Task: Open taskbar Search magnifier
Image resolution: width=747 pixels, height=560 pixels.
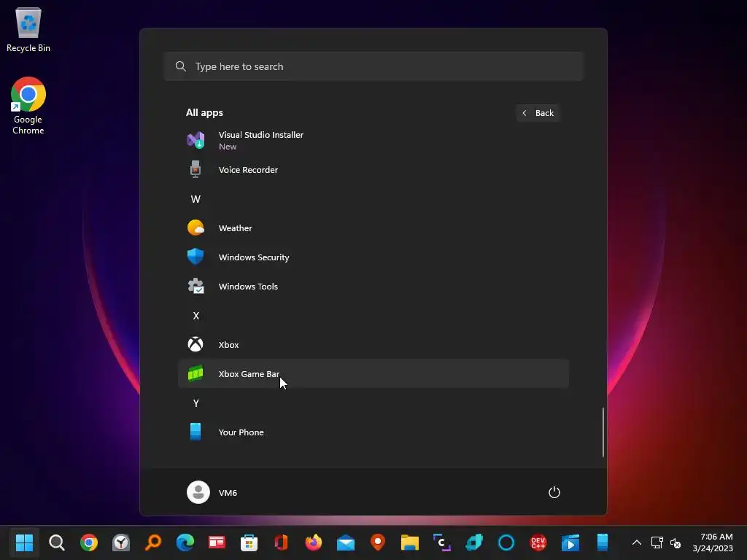Action: pos(57,542)
